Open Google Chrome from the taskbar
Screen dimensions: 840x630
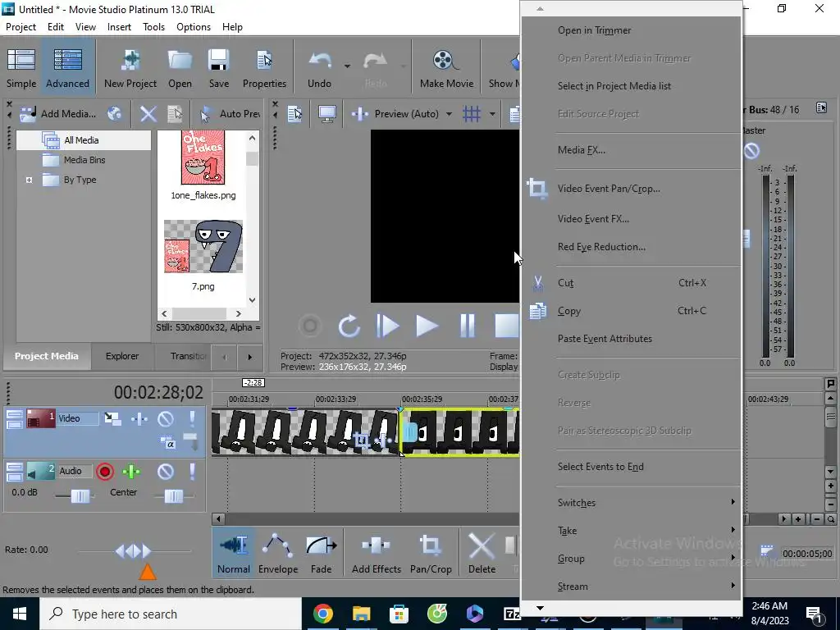click(x=323, y=614)
